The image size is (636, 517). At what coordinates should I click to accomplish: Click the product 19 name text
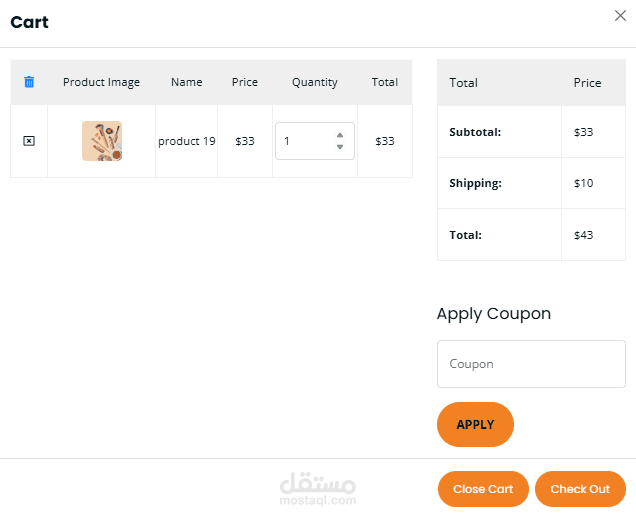(x=187, y=141)
